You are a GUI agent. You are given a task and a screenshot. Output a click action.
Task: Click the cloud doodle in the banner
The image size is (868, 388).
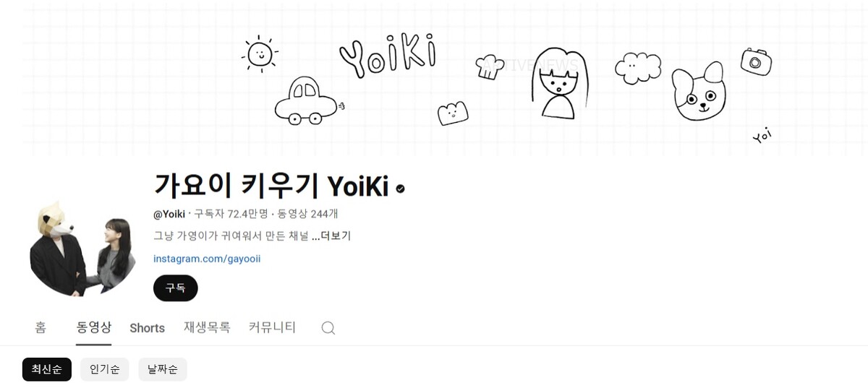pyautogui.click(x=638, y=69)
